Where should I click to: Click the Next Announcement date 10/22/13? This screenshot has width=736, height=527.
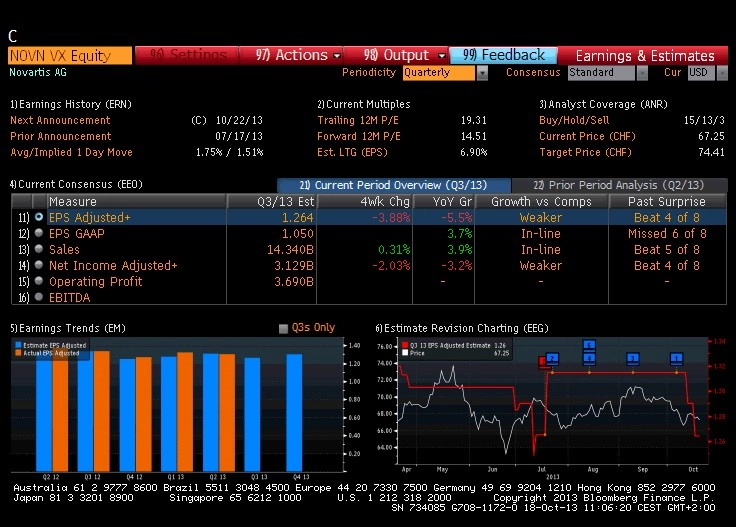point(239,120)
